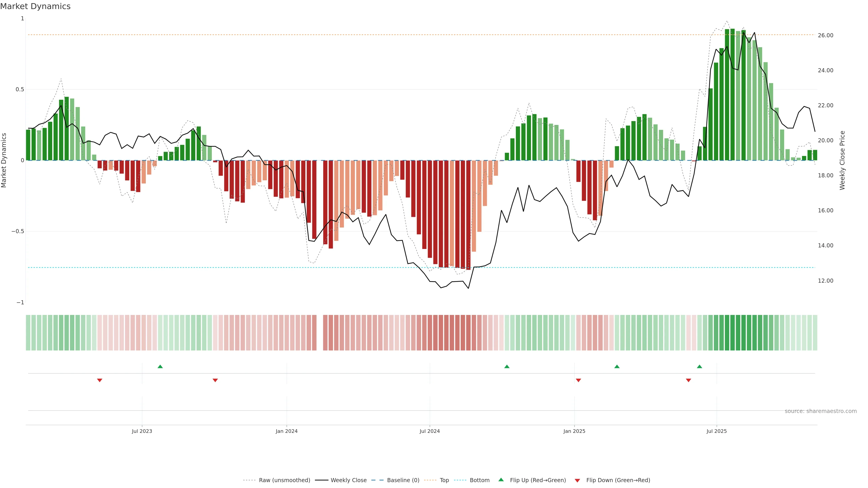Image resolution: width=868 pixels, height=488 pixels.
Task: Click the 26.00 tick on the Weekly Close Price axis
Action: tap(825, 35)
